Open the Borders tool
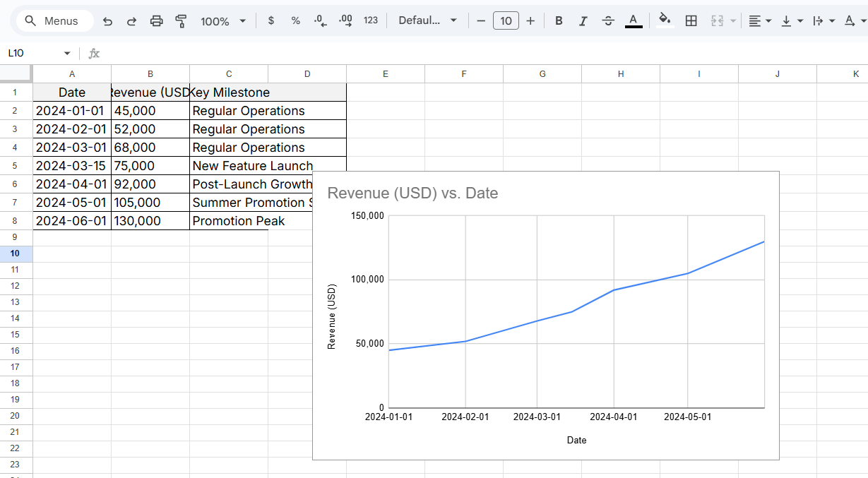 pos(691,20)
